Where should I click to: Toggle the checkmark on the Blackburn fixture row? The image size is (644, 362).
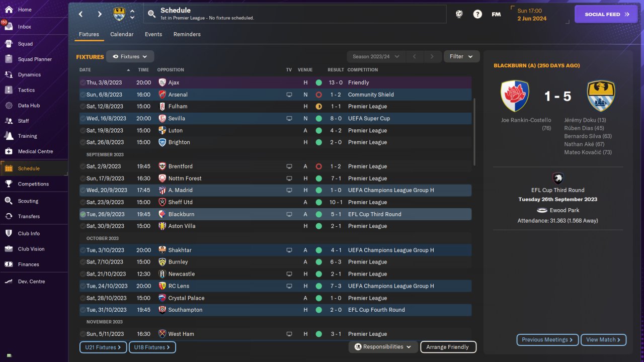point(83,214)
